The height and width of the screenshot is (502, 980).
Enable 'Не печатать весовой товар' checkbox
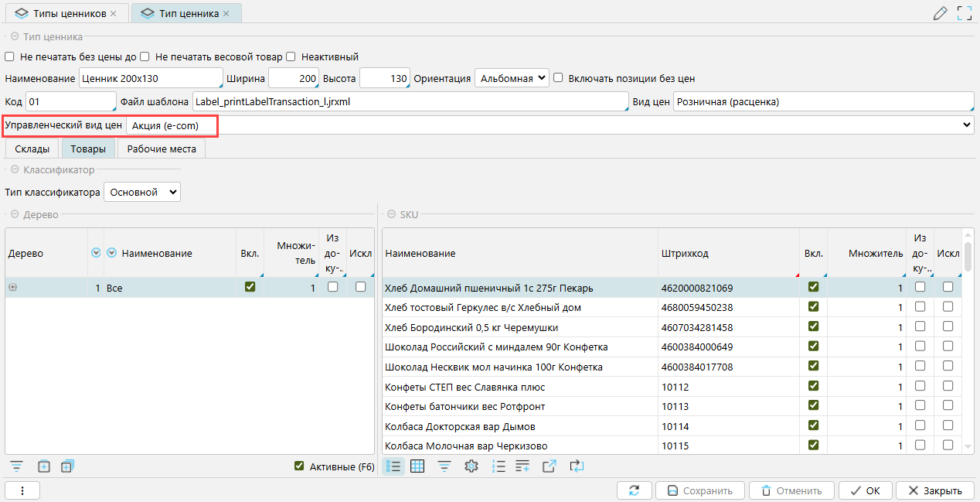tap(145, 56)
